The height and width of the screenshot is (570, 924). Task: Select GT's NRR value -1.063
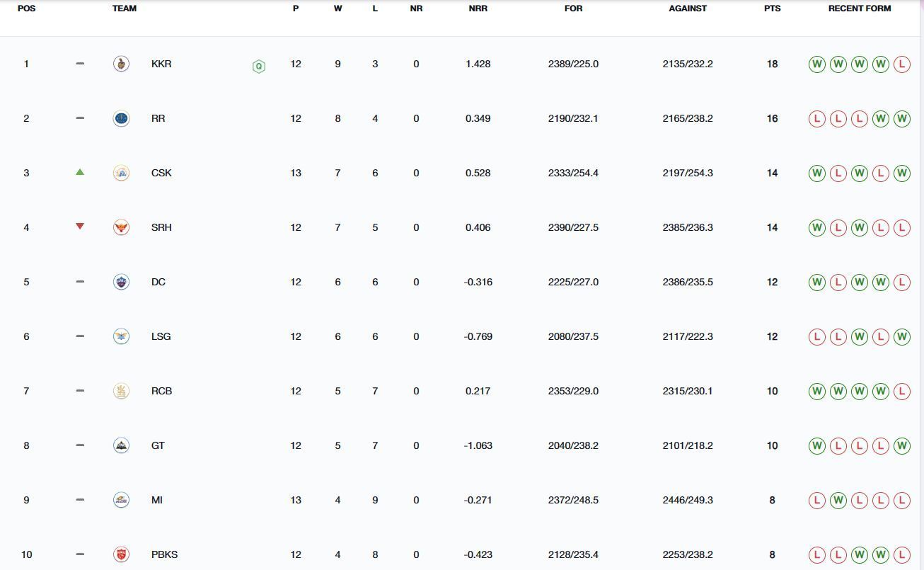[x=478, y=445]
